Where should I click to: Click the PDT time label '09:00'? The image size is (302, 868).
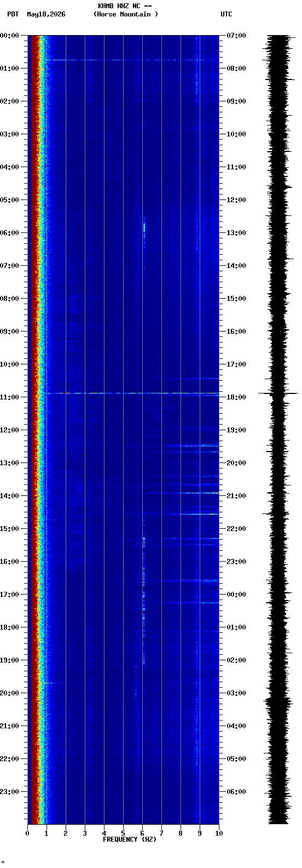[x=9, y=332]
